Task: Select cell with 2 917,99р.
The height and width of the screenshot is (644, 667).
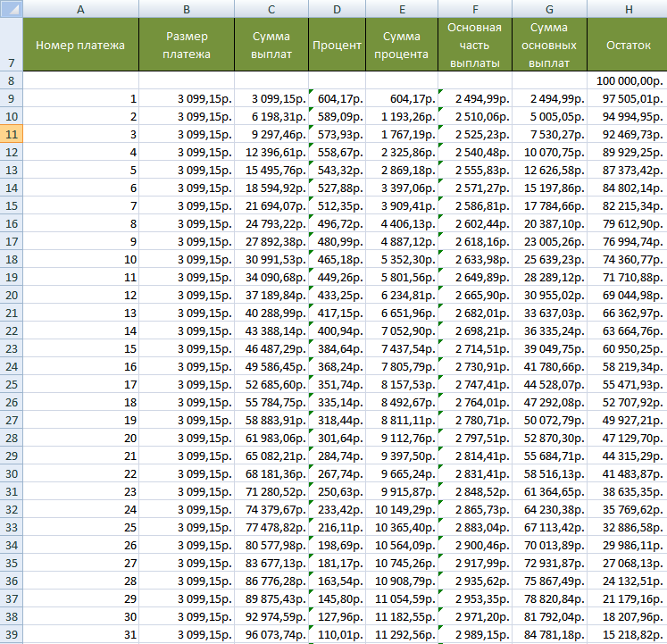Action: (475, 563)
